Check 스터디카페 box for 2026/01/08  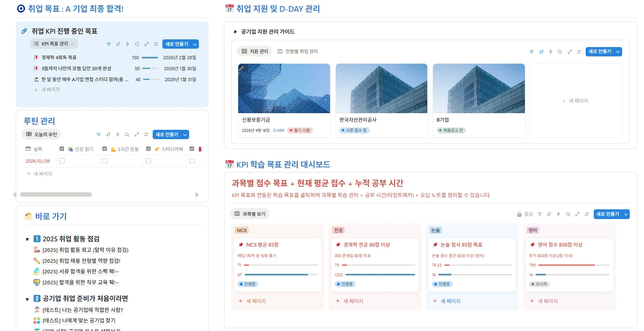[148, 161]
